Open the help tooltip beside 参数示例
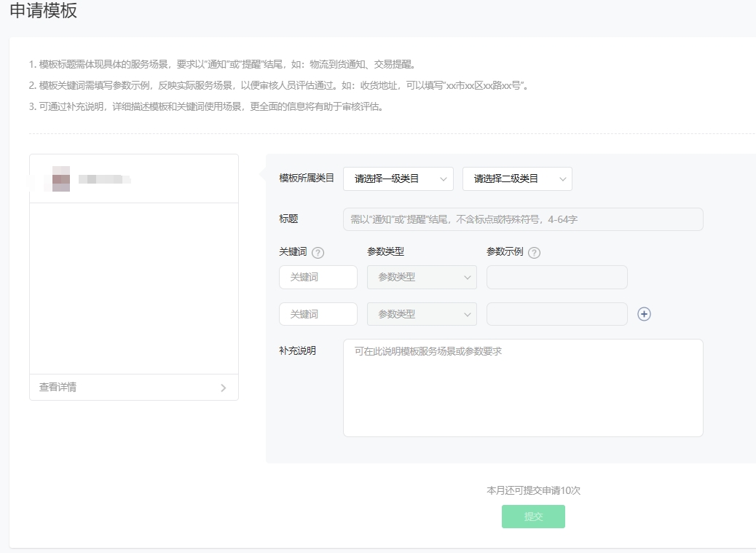 click(x=534, y=252)
